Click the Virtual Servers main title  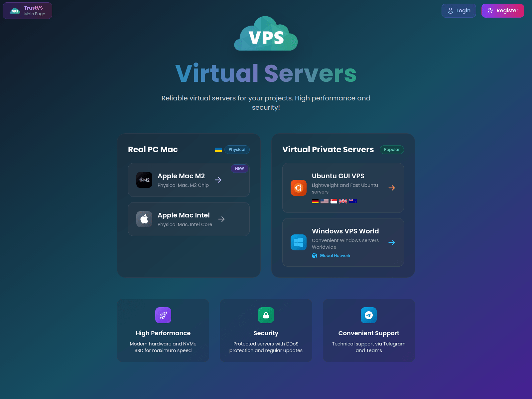point(266,73)
